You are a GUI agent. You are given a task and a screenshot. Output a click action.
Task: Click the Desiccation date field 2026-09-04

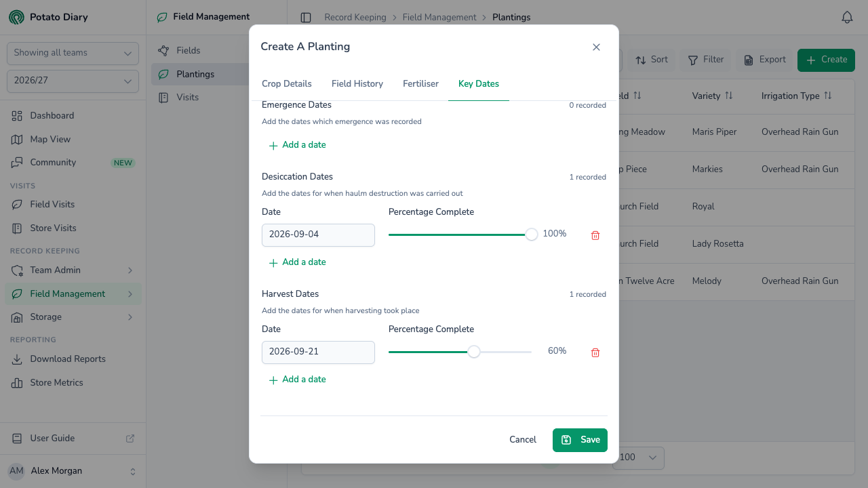(318, 235)
